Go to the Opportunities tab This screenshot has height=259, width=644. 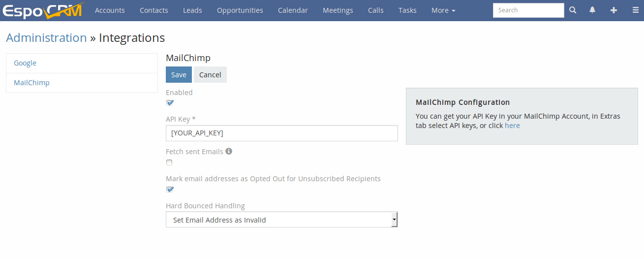[x=240, y=10]
